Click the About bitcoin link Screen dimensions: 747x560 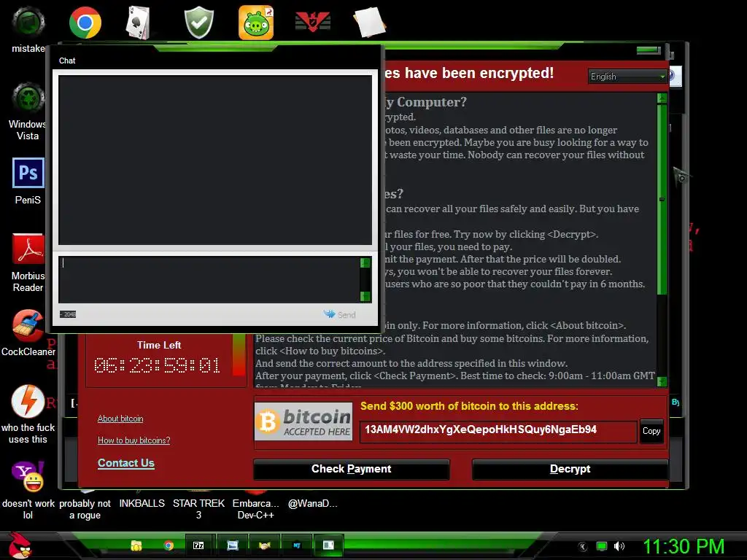click(120, 419)
